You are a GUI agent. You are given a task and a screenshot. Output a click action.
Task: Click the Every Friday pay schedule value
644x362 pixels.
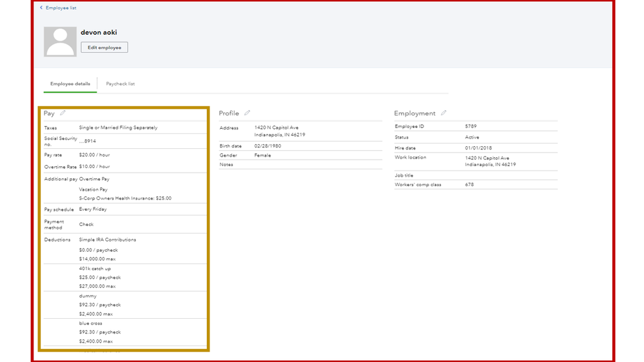[93, 209]
